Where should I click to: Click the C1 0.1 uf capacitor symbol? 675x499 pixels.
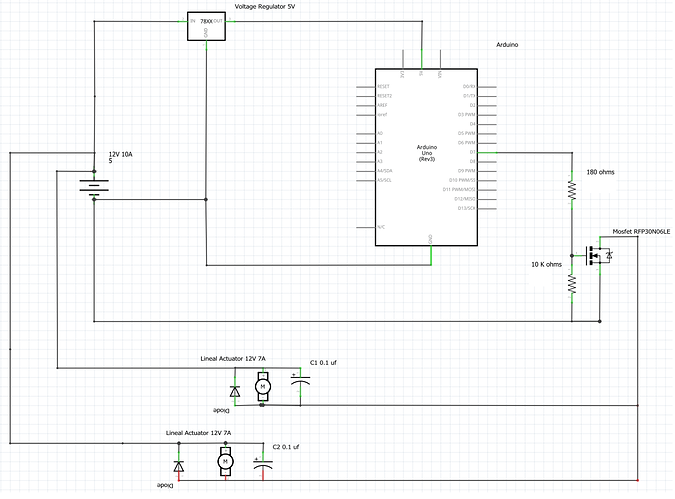pos(300,380)
